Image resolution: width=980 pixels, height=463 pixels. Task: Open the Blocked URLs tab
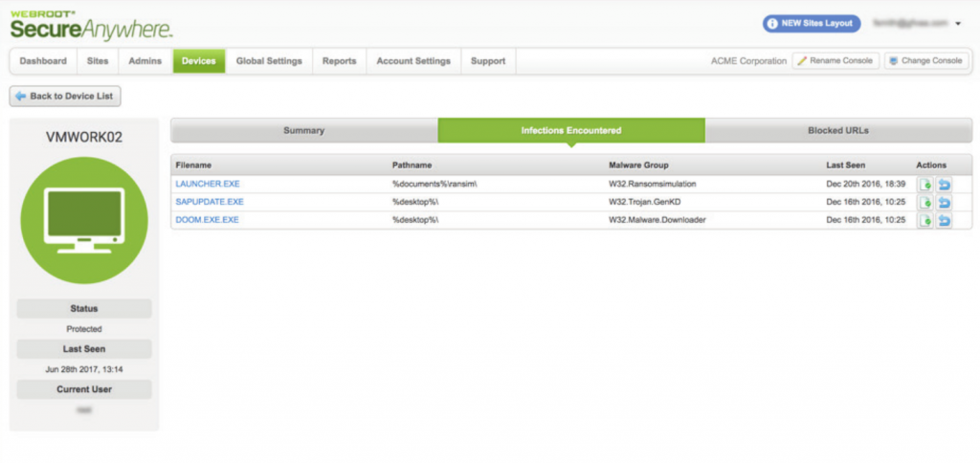coord(838,131)
